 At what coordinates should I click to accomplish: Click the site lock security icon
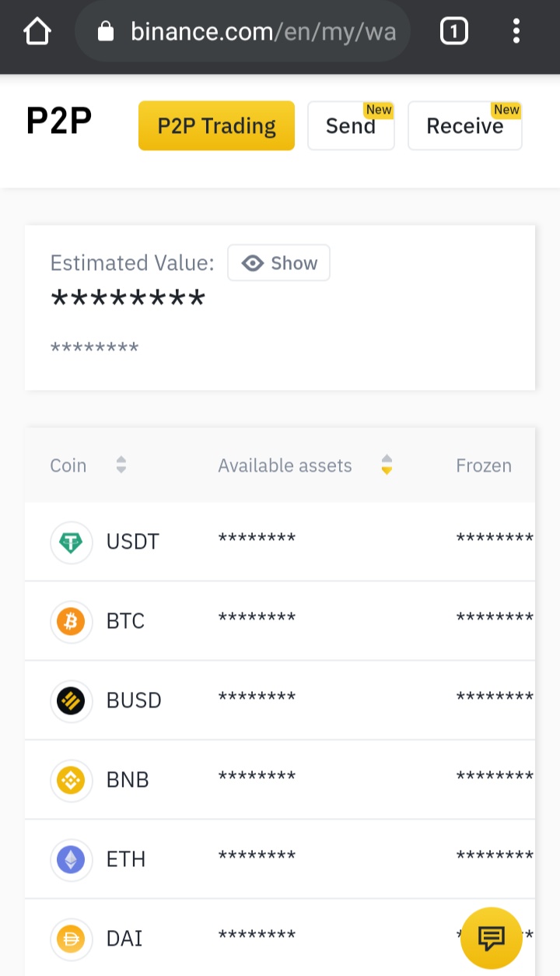[106, 31]
